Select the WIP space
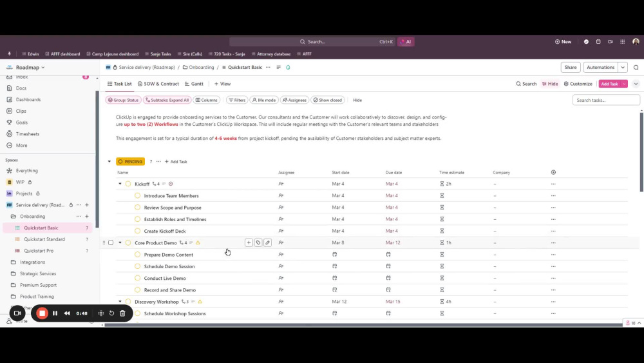644x363 pixels. (20, 182)
